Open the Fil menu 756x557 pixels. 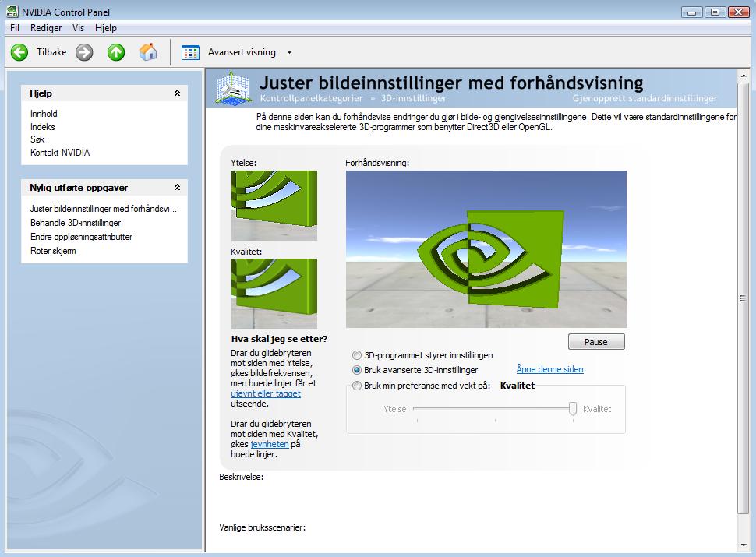15,28
